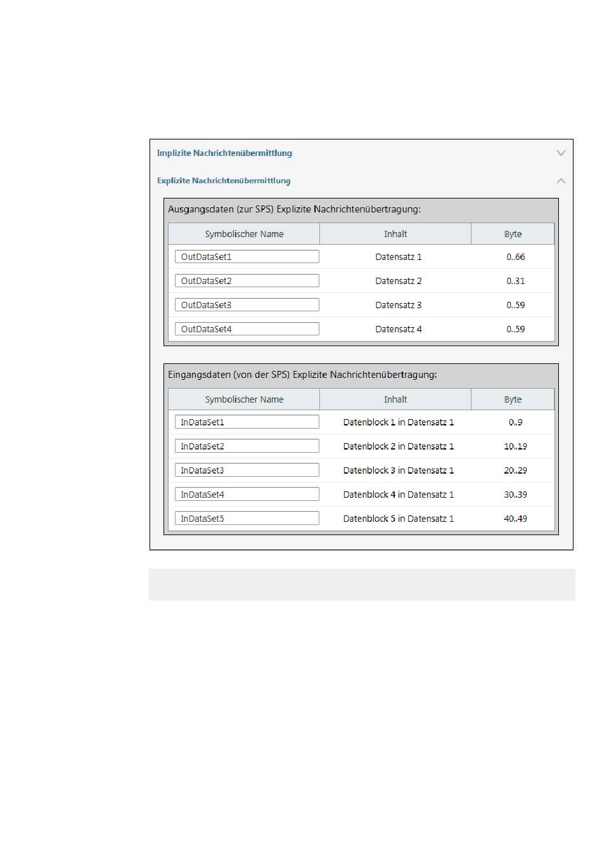Collapse the Explizite Nachrichtenübermittlung chevron
The width and height of the screenshot is (602, 868).
(561, 181)
